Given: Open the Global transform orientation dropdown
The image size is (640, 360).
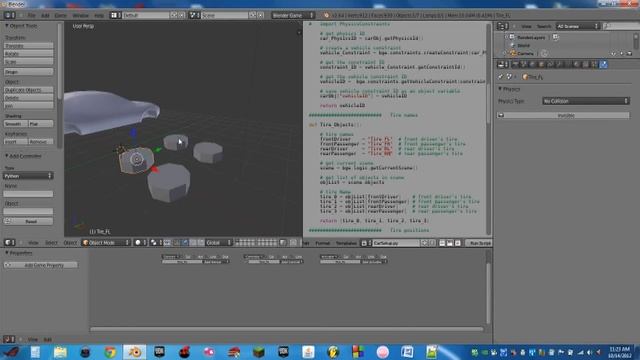Looking at the screenshot, I should point(218,242).
